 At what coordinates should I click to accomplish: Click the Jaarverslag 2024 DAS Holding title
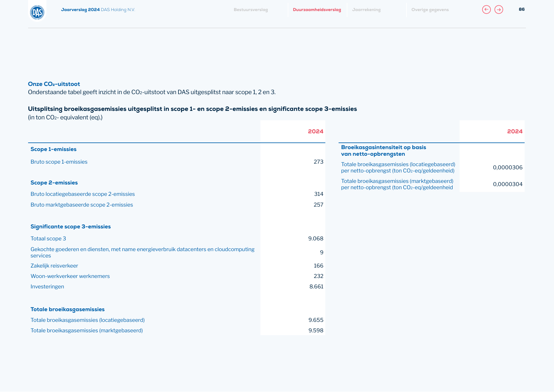pos(98,10)
